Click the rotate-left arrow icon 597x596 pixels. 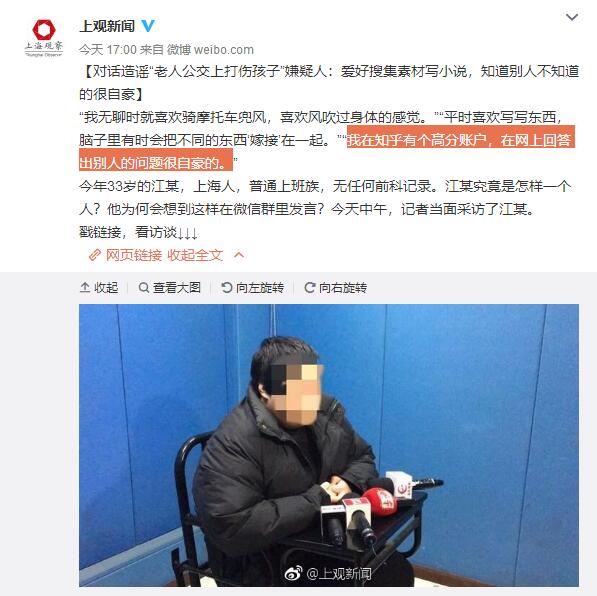click(227, 288)
